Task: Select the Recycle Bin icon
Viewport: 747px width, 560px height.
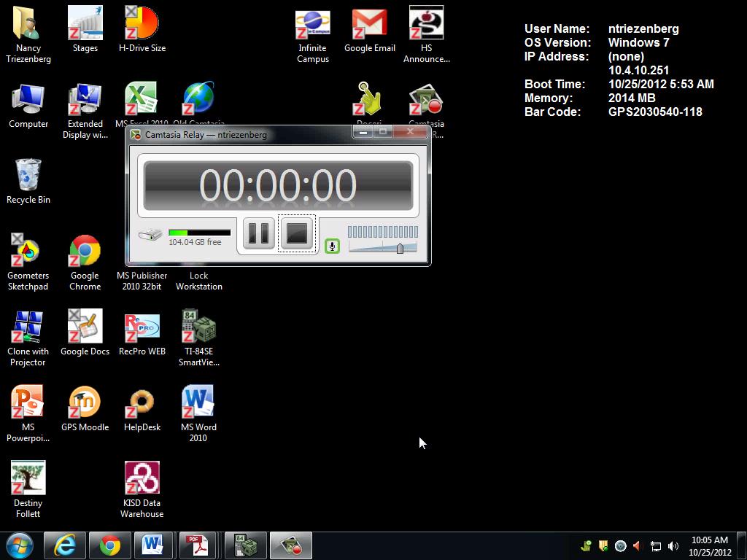Action: [28, 182]
